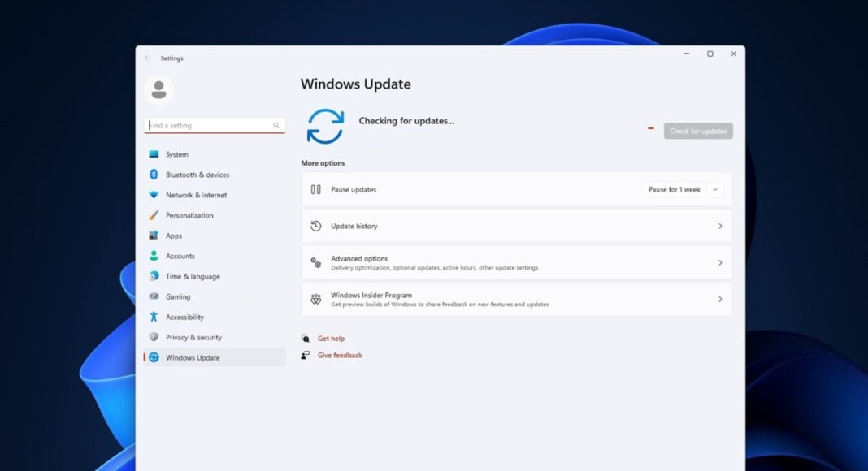The width and height of the screenshot is (868, 471).
Task: Click the Advanced options gears icon
Action: 315,262
